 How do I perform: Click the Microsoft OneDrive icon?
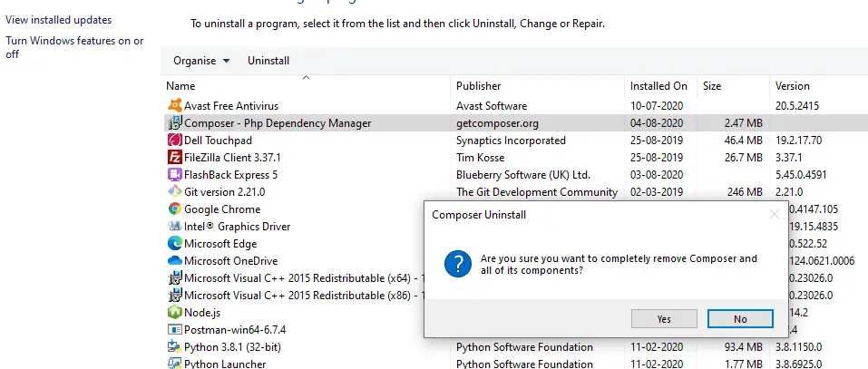click(x=174, y=260)
